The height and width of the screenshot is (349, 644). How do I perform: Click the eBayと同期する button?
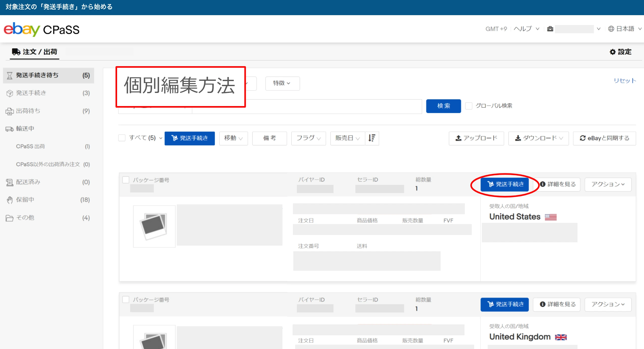(x=604, y=138)
